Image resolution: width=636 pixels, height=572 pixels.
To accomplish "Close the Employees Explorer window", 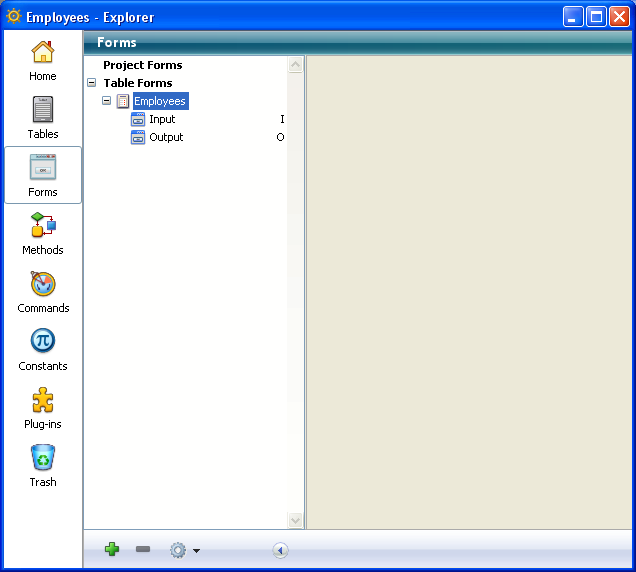I will [619, 17].
